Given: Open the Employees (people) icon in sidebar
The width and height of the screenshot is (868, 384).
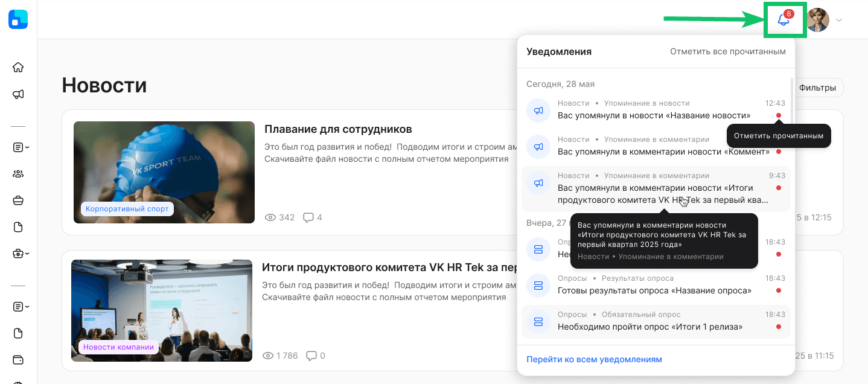Looking at the screenshot, I should point(18,173).
